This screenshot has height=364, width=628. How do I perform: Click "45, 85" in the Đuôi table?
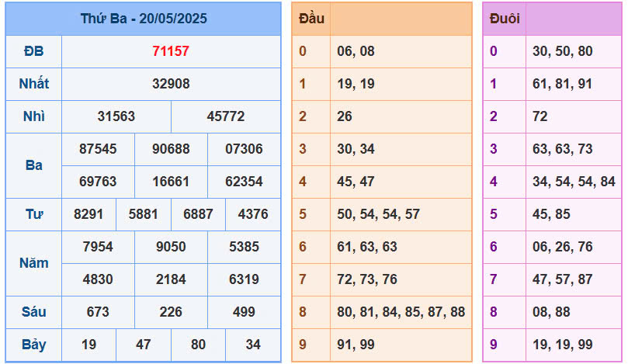click(x=551, y=214)
